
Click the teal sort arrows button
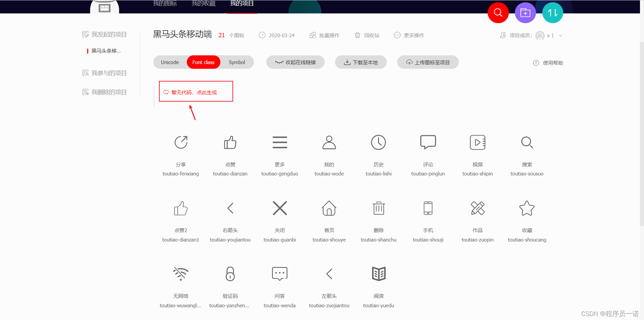click(x=552, y=13)
